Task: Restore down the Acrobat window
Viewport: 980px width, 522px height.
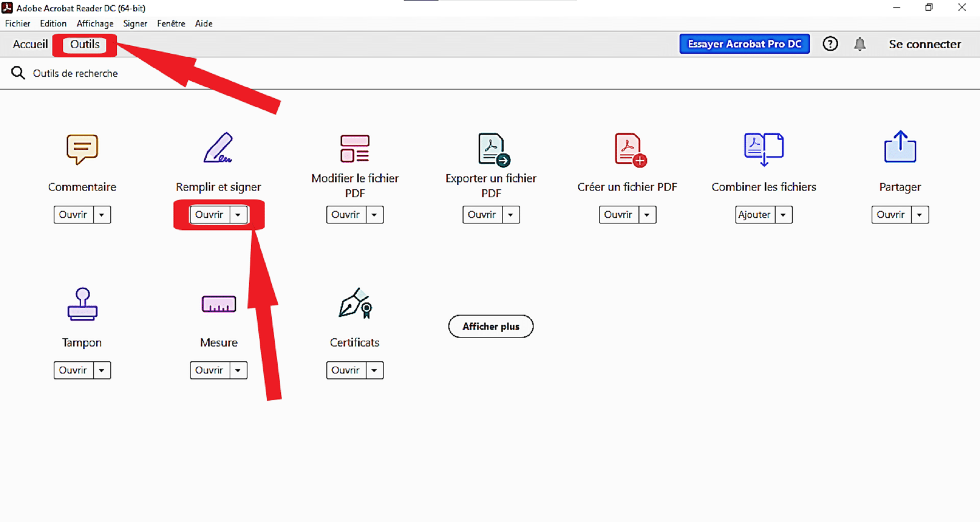Action: click(x=929, y=7)
